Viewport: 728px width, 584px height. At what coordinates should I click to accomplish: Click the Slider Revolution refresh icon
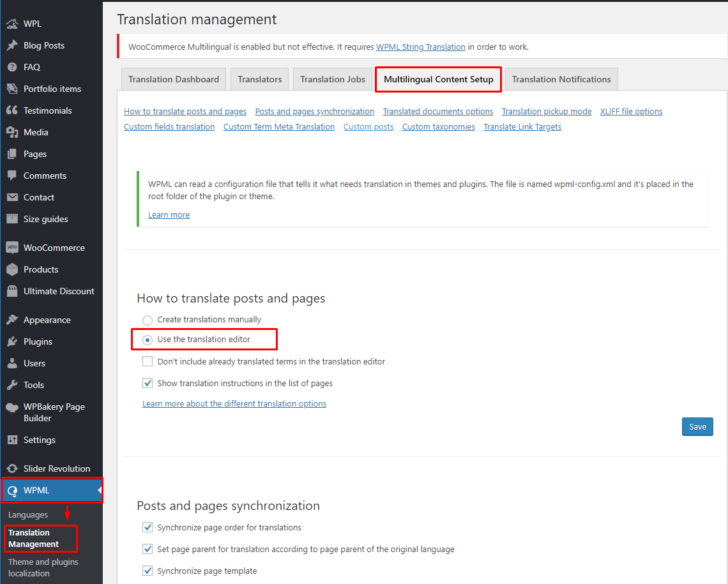tap(12, 468)
